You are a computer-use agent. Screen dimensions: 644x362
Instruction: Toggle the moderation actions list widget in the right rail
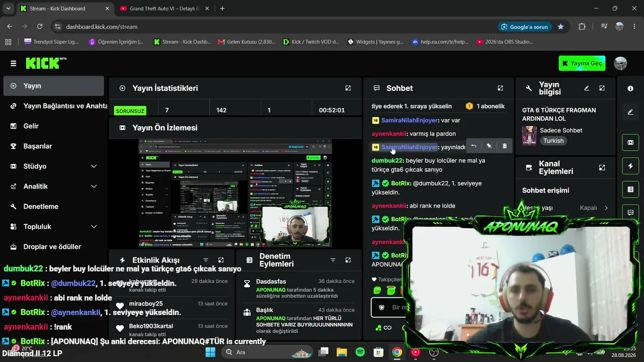630,189
